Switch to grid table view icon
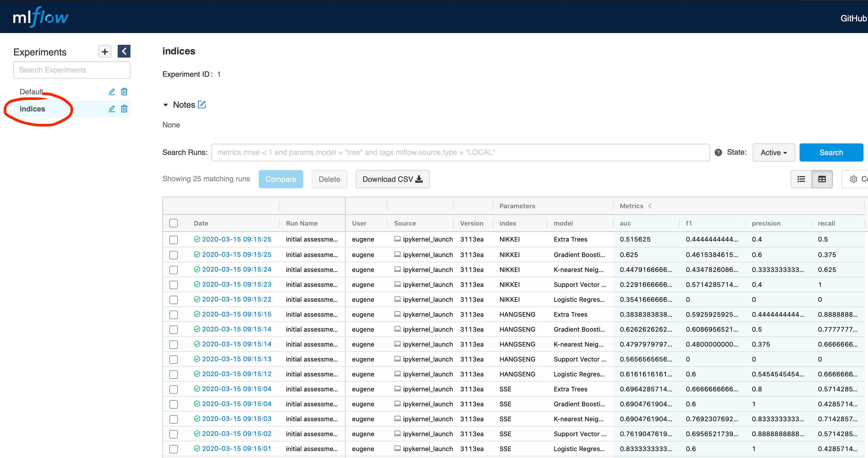868x458 pixels. 822,179
